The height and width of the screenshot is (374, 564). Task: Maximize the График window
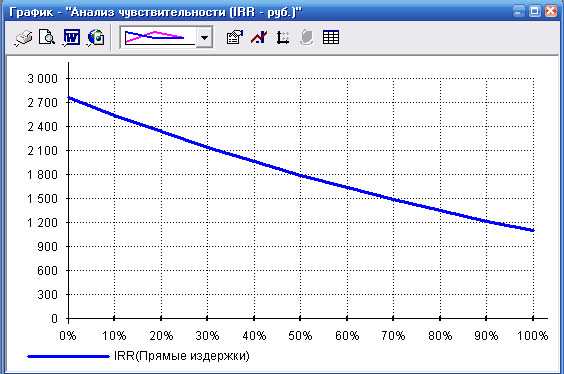point(535,12)
